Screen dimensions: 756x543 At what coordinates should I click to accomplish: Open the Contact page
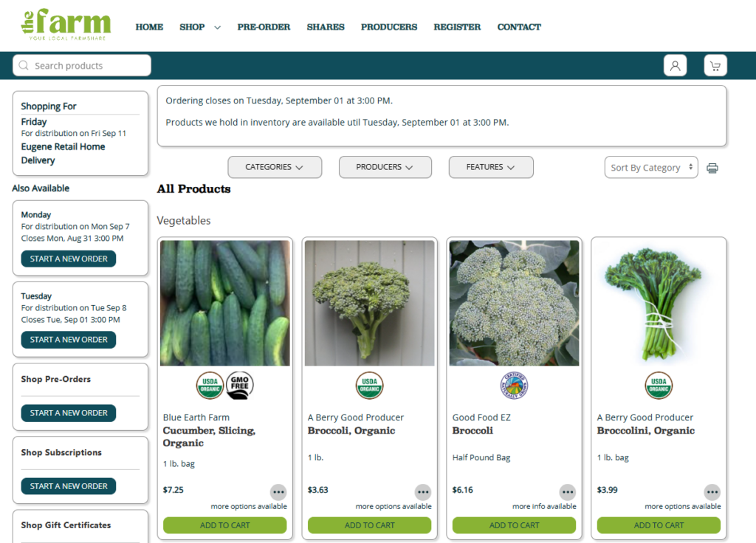point(519,27)
